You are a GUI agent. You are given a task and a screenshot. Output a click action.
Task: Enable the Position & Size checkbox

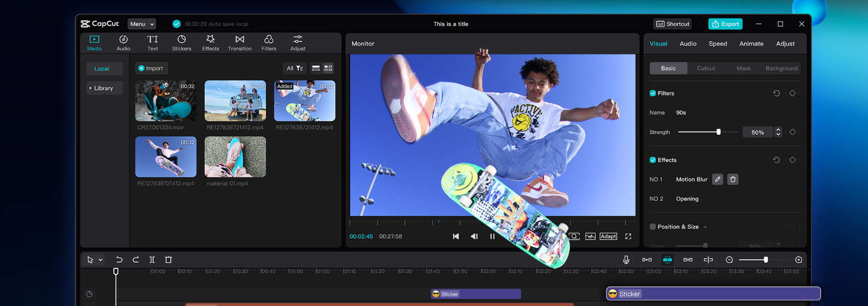653,226
